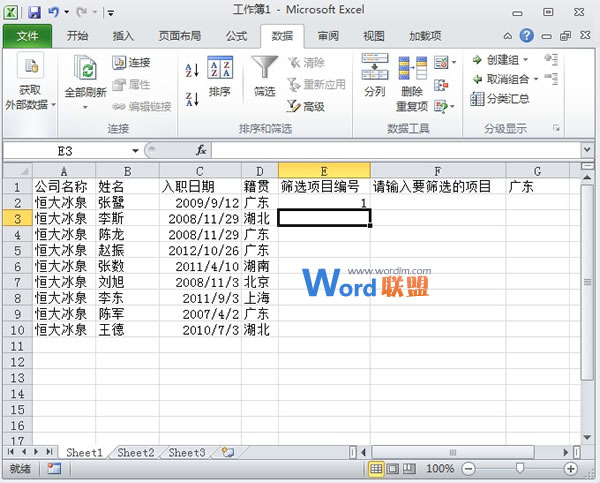Click the zoom slider handle
The height and width of the screenshot is (483, 600).
[x=519, y=468]
